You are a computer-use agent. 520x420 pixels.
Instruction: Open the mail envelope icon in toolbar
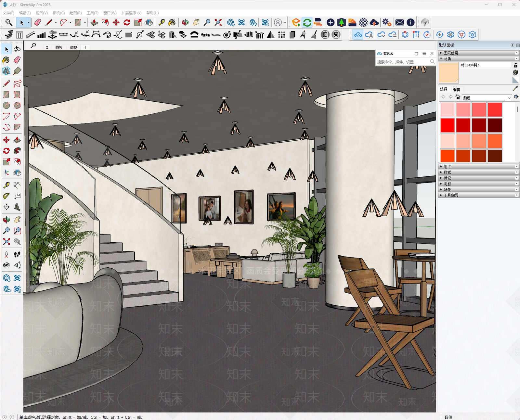[400, 22]
